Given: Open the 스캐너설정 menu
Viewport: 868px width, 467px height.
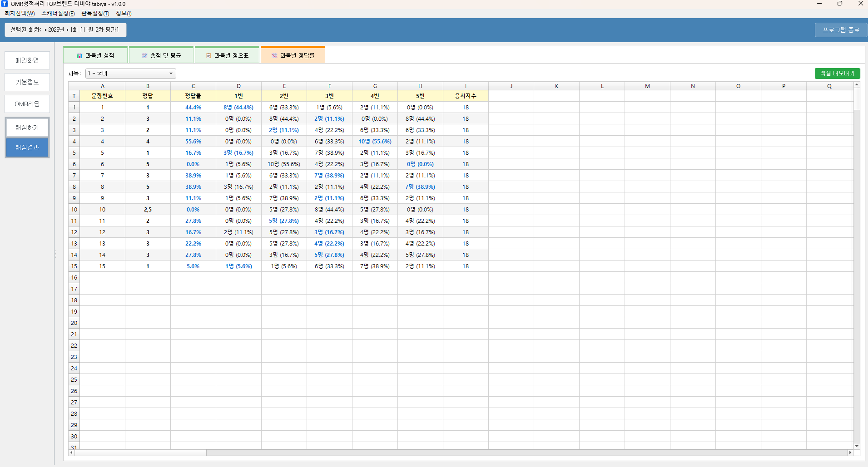Looking at the screenshot, I should pyautogui.click(x=58, y=14).
